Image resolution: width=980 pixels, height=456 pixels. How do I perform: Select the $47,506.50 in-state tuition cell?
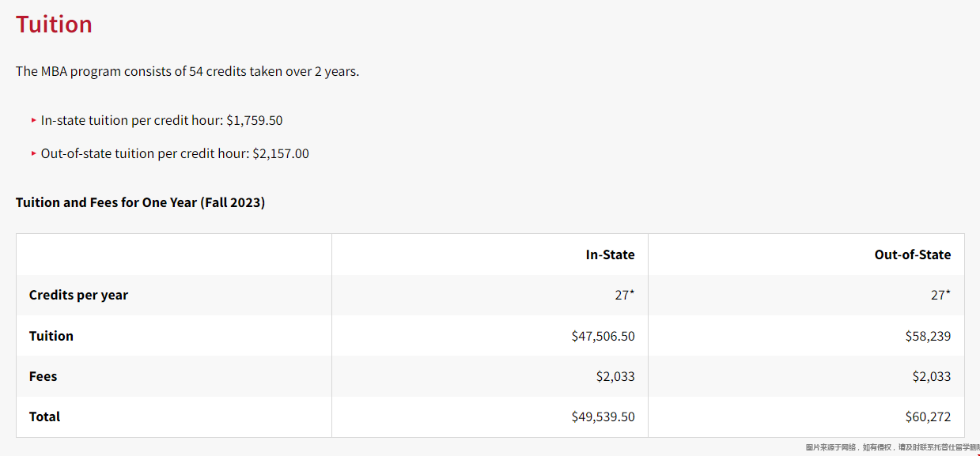(603, 336)
